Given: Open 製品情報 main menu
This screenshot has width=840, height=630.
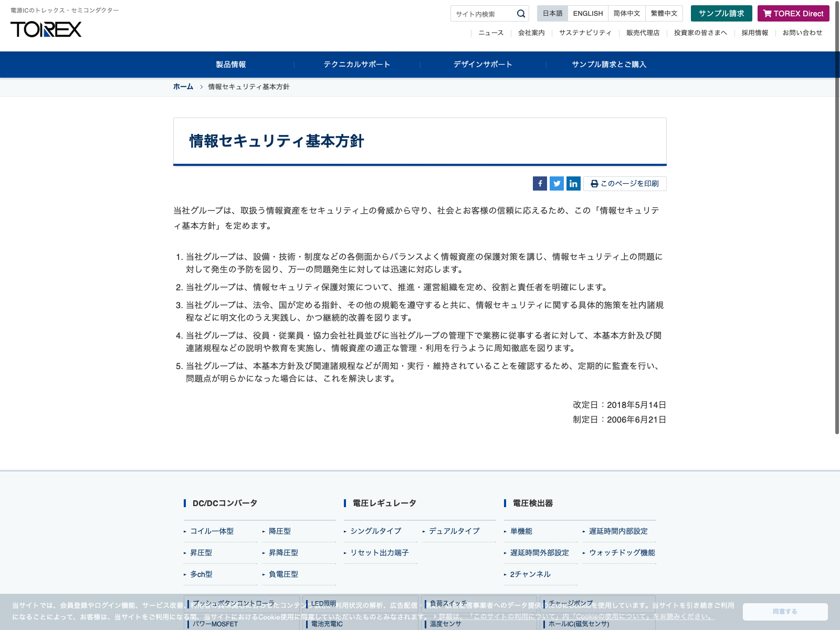Looking at the screenshot, I should click(x=231, y=65).
